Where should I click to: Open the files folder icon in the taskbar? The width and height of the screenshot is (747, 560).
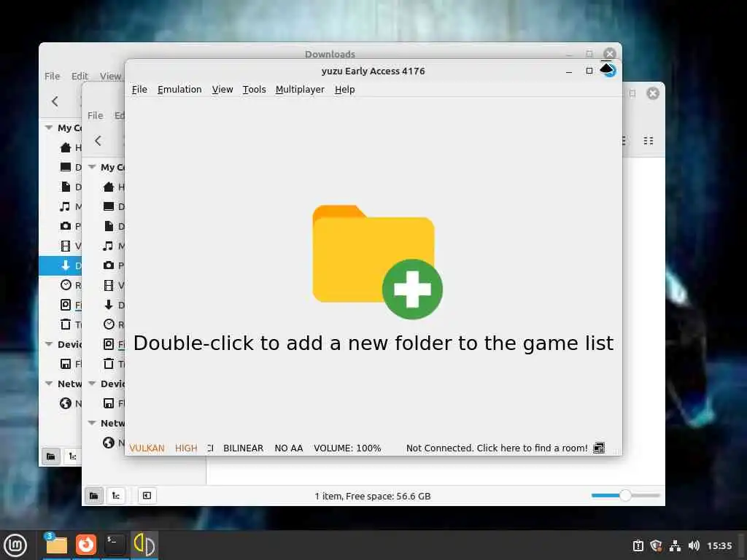pyautogui.click(x=56, y=544)
